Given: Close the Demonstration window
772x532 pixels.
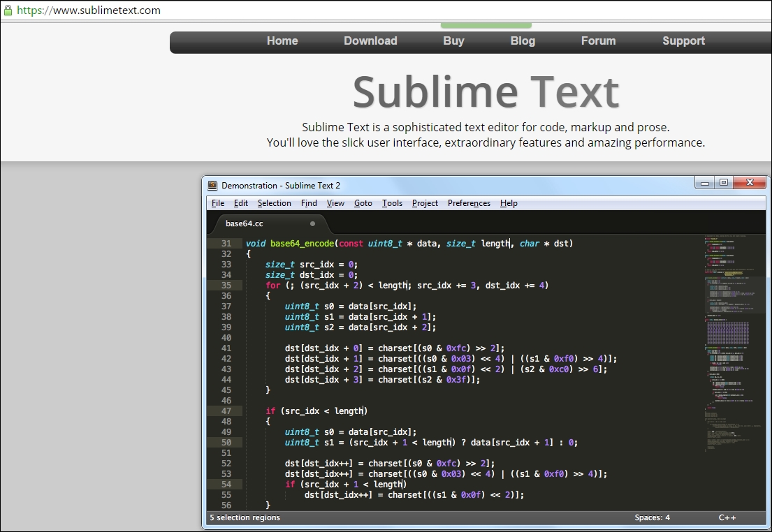Looking at the screenshot, I should pyautogui.click(x=750, y=183).
